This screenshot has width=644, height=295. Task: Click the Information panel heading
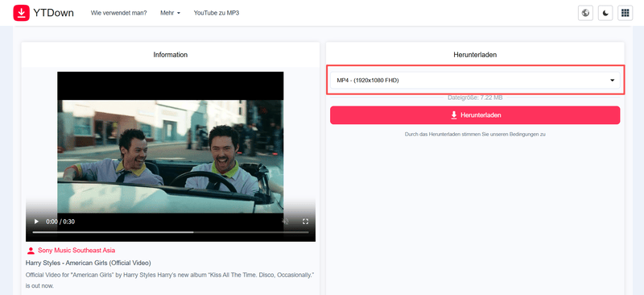171,55
